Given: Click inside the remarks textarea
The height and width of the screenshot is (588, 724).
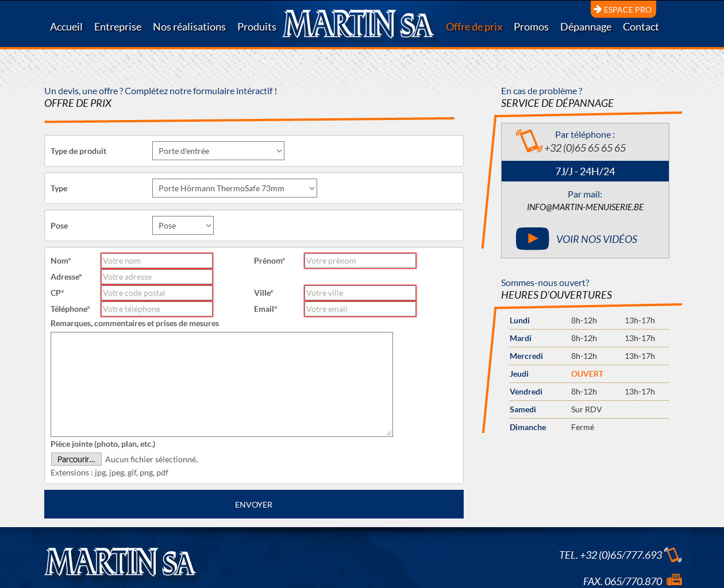Looking at the screenshot, I should (x=222, y=384).
